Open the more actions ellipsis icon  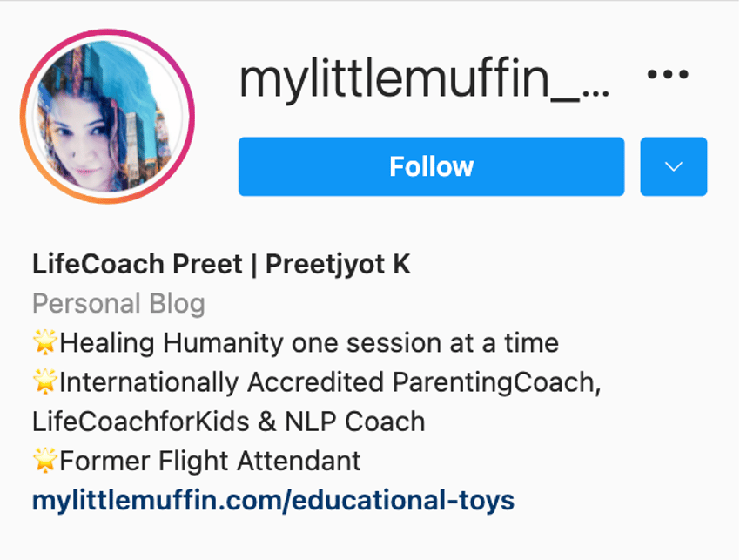669,76
